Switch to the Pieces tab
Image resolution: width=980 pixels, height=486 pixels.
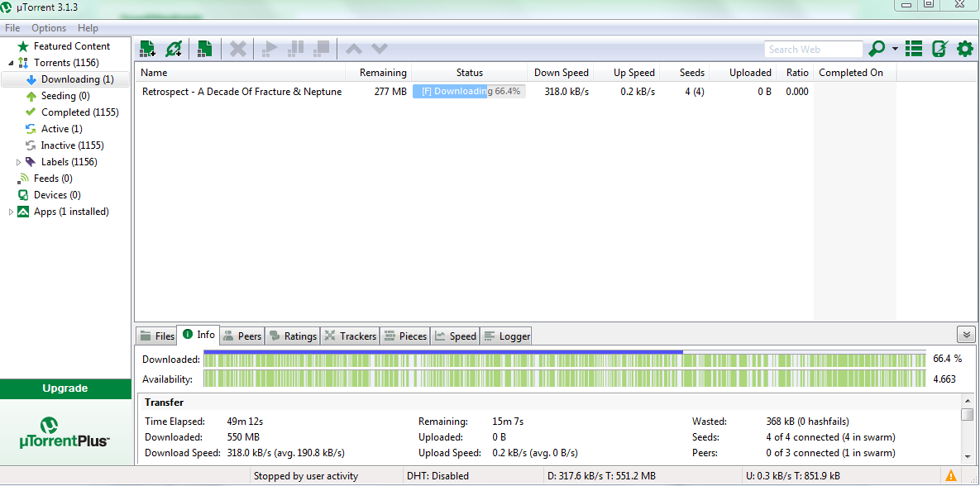tap(405, 336)
